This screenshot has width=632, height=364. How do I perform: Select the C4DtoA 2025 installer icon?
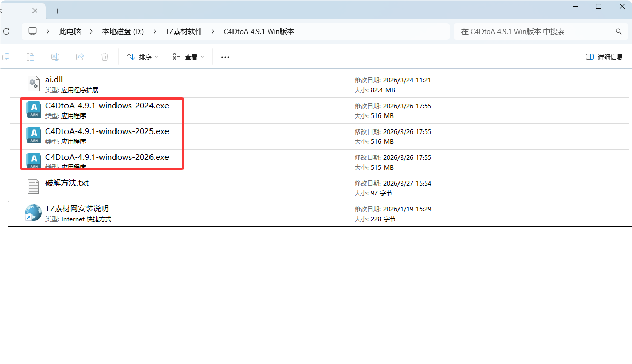(34, 136)
